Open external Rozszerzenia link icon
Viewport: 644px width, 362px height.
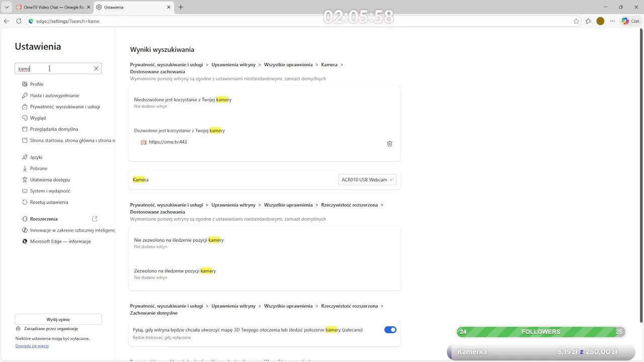click(95, 219)
